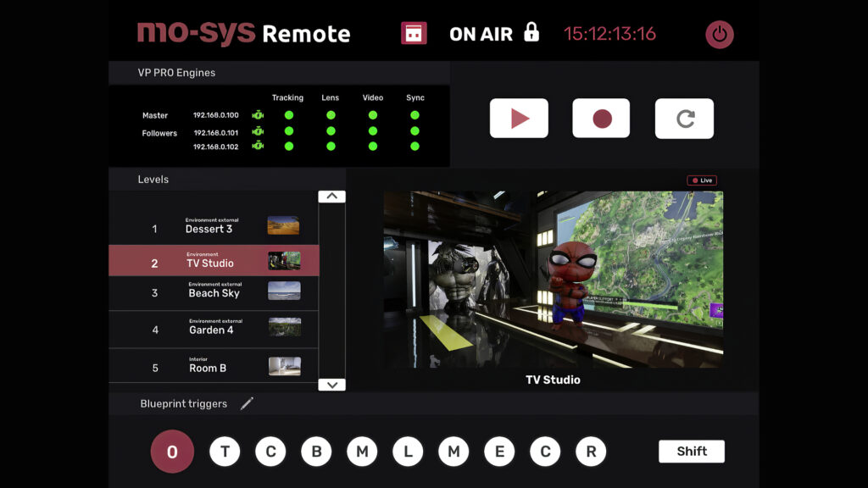Click camera icon for 192.168.0.102
868x488 pixels.
tap(258, 146)
